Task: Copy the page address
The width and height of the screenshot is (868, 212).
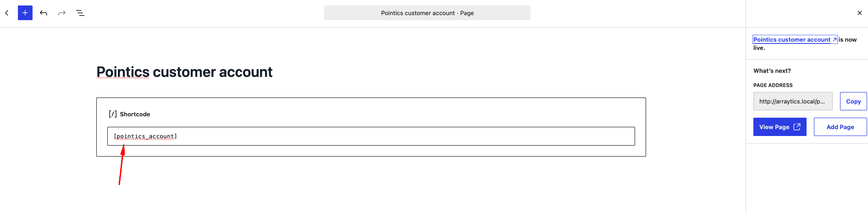Action: (x=853, y=101)
